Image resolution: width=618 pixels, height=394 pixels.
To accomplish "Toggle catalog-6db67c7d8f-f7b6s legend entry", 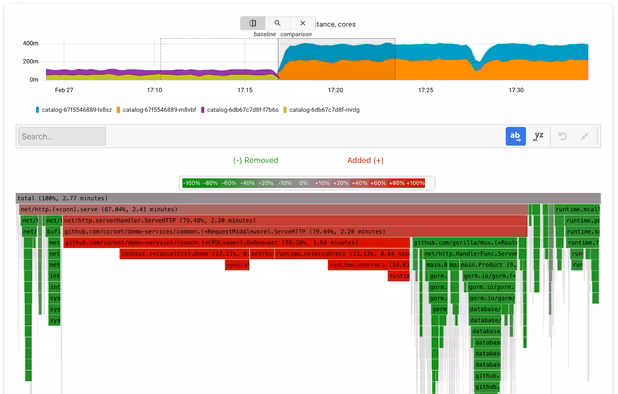I will 240,110.
